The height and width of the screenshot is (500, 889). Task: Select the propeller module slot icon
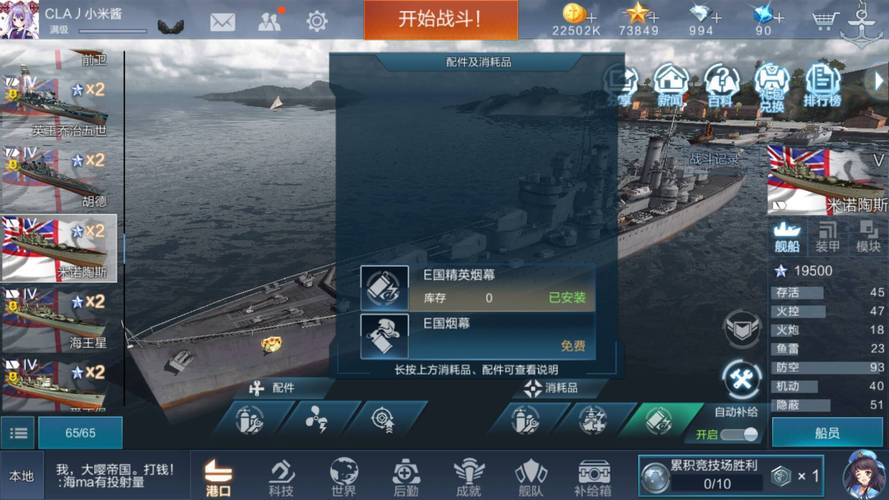[x=316, y=420]
